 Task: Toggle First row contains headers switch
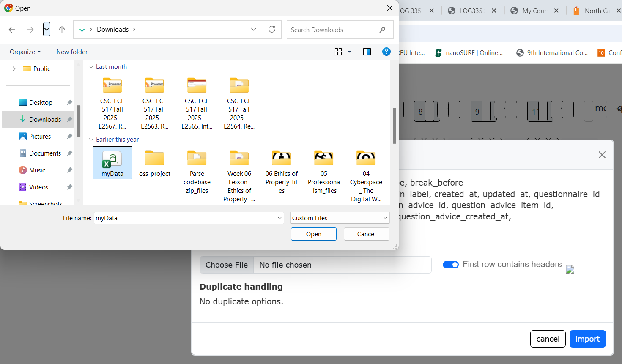pos(450,265)
